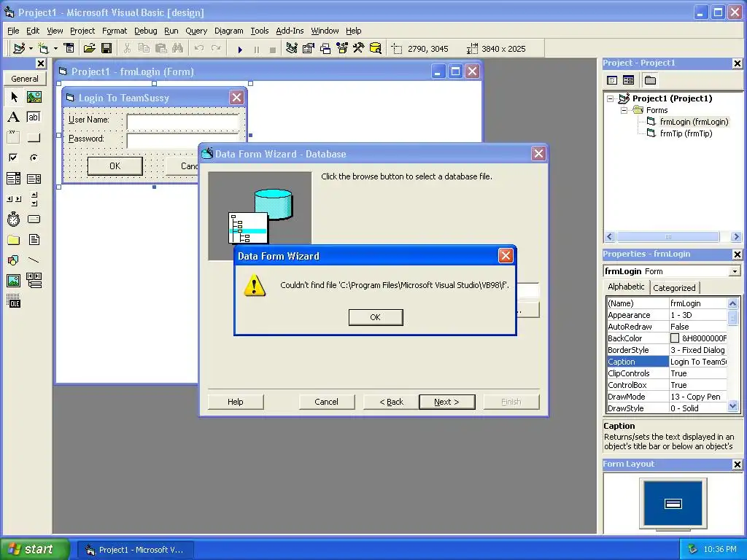Select the TextBox control tool
747x560 pixels.
[34, 117]
